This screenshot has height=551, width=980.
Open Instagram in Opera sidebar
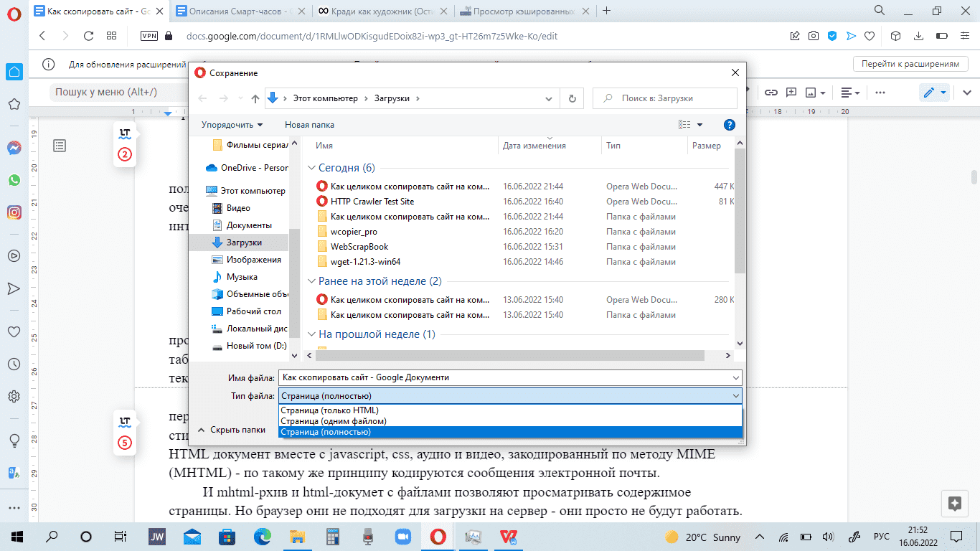(x=14, y=212)
